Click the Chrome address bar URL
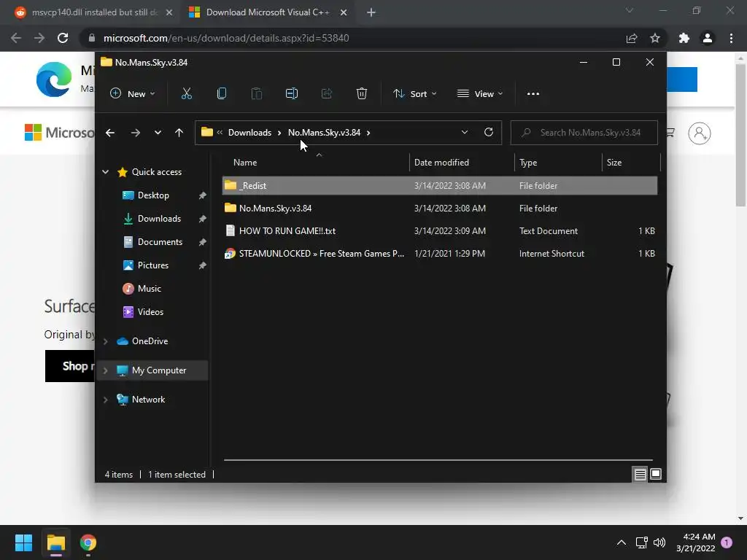 tap(226, 38)
